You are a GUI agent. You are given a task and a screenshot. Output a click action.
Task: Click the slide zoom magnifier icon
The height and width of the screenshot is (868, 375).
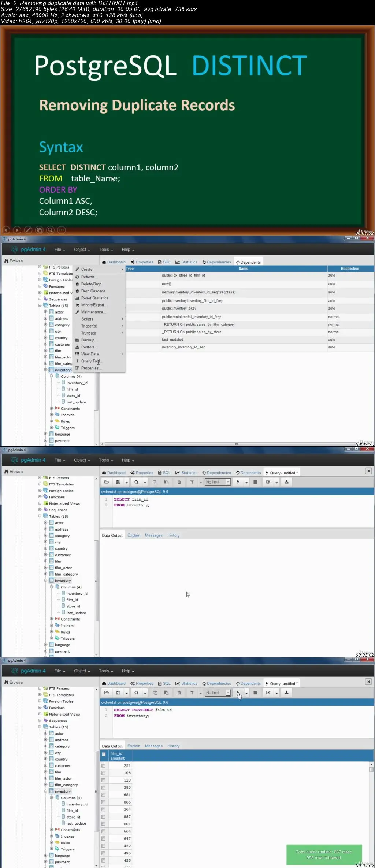pos(51,230)
